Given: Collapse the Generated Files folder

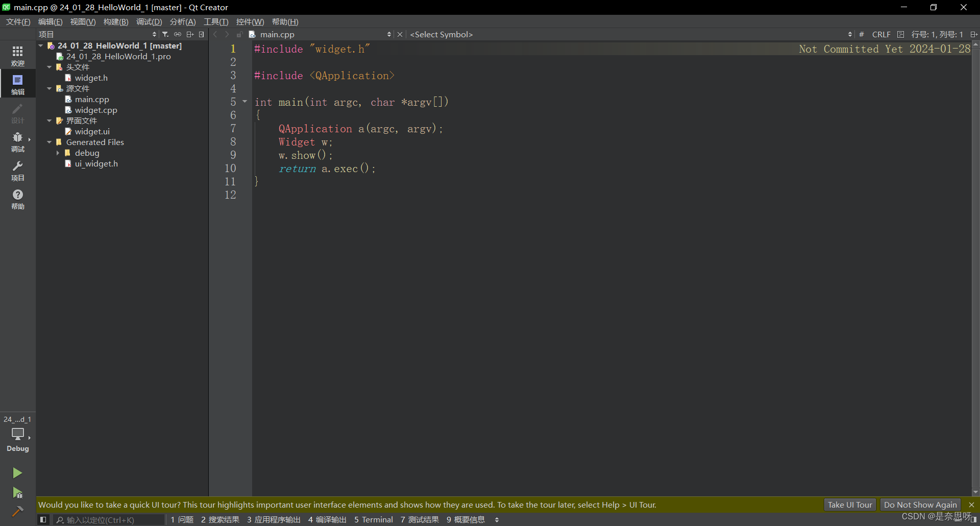Looking at the screenshot, I should click(x=50, y=142).
